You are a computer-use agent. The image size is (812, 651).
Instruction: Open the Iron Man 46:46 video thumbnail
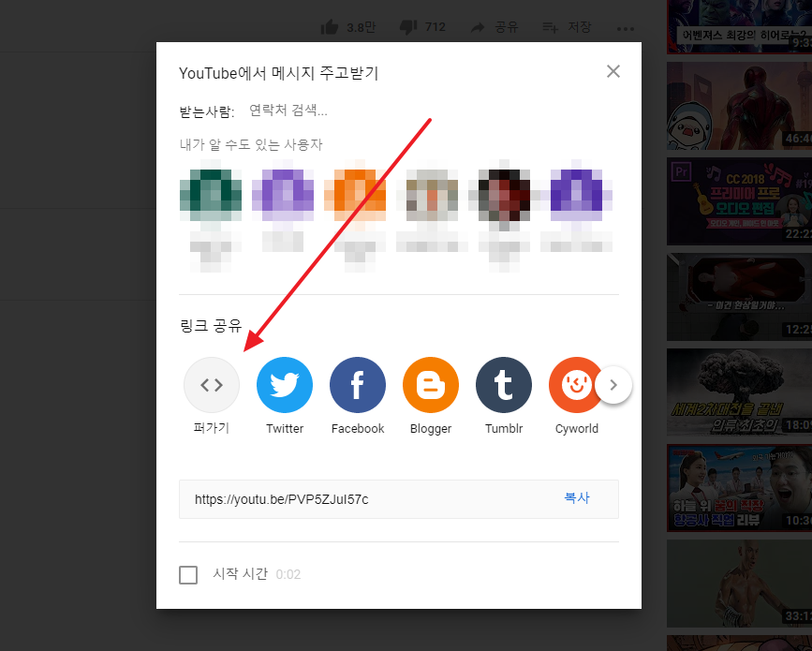[740, 106]
